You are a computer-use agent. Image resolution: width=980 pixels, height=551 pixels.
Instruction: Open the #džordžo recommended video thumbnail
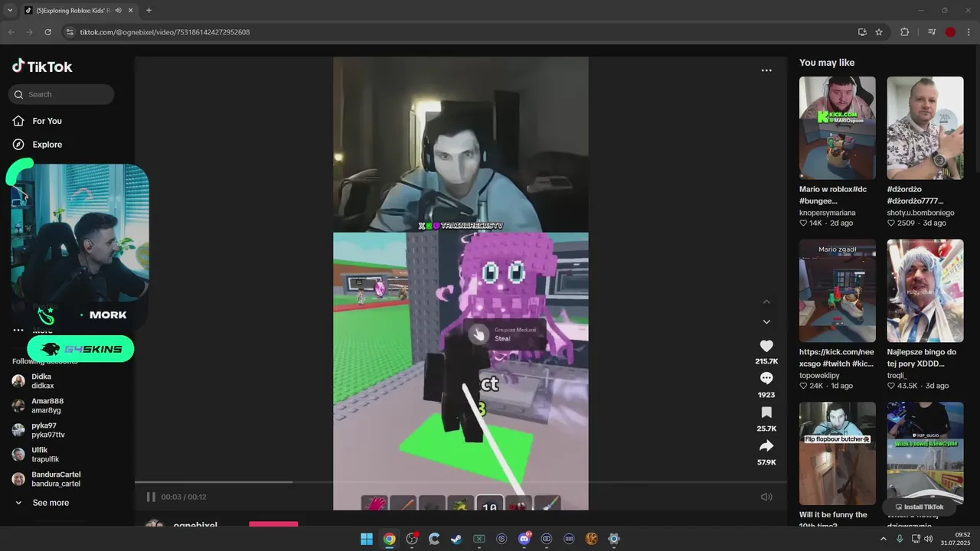point(925,128)
